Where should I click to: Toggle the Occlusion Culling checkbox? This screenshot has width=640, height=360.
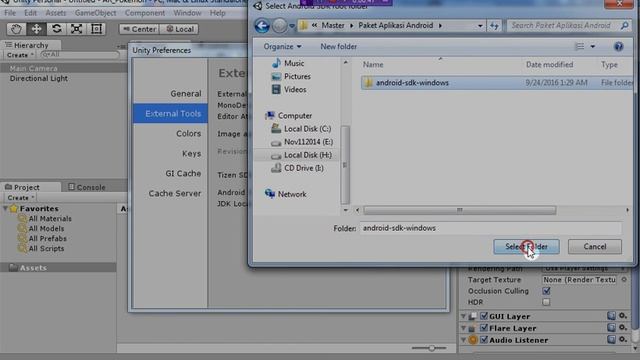[546, 291]
